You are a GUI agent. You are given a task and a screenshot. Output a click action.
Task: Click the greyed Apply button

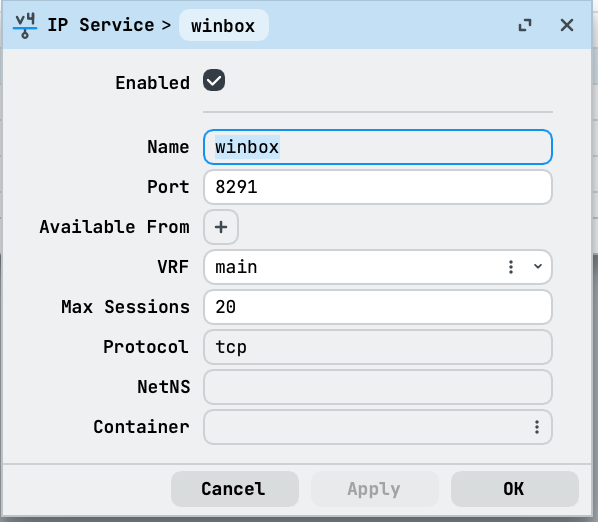[375, 489]
